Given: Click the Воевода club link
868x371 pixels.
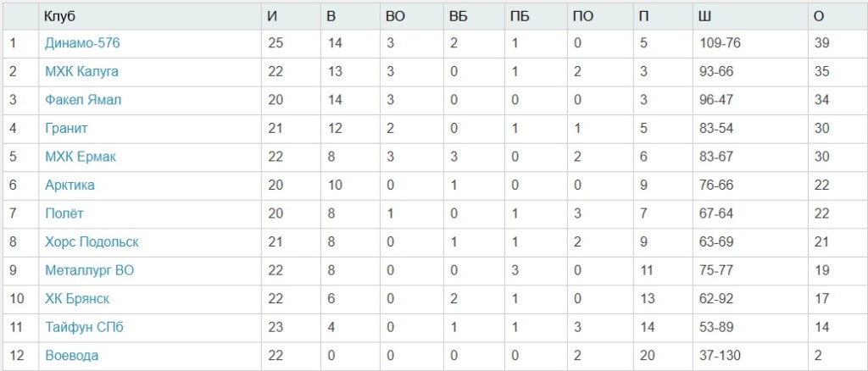Looking at the screenshot, I should click(x=71, y=356).
